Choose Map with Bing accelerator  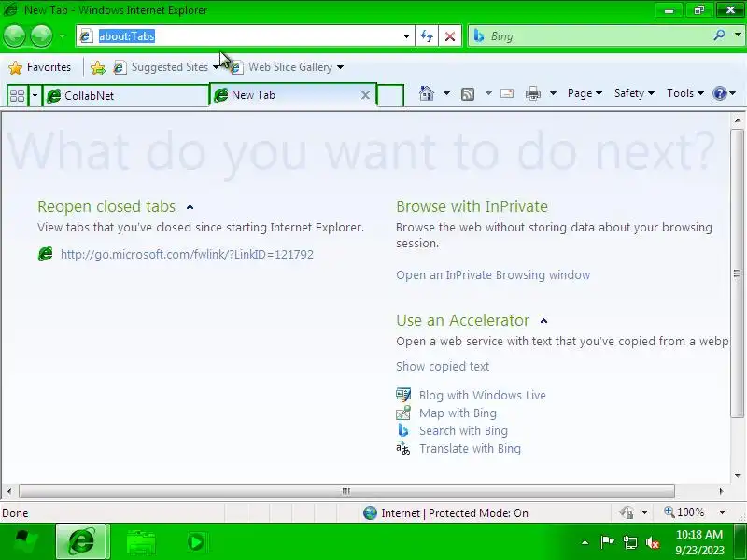(458, 413)
